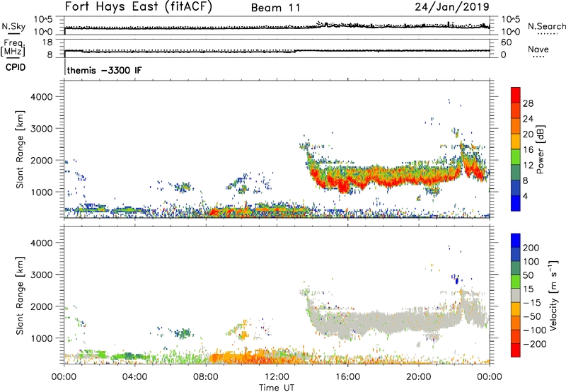The height and width of the screenshot is (392, 566).
Task: Pick the blue top segment of velocity color bar
Action: click(516, 241)
